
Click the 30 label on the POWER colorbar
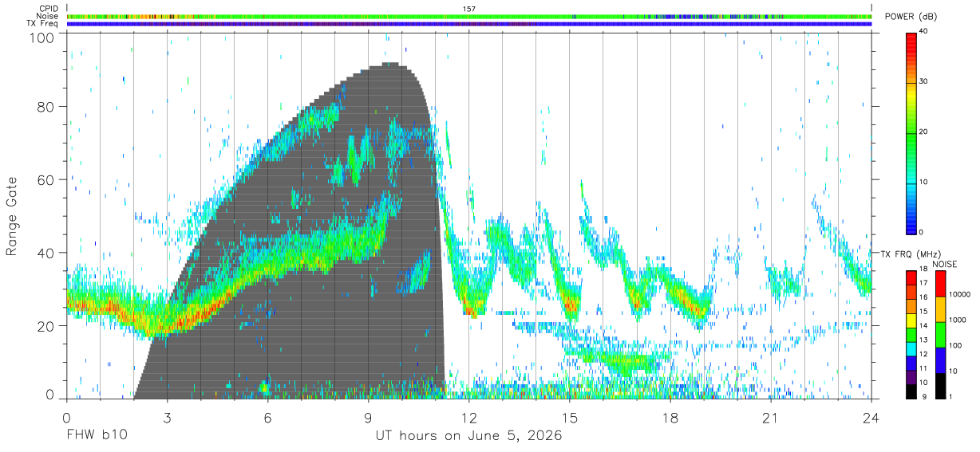(x=923, y=81)
